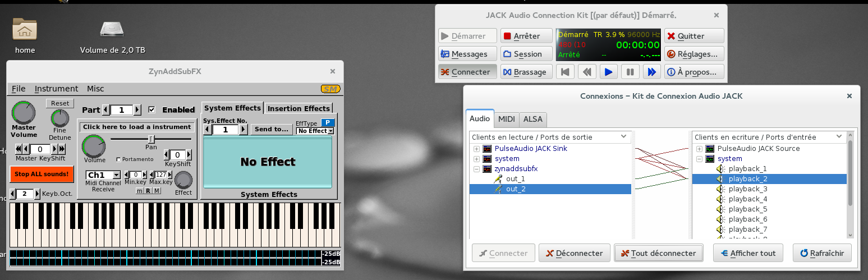Screen dimensions: 868x280
Task: Click the playback_5 speaker icon
Action: 721,209
